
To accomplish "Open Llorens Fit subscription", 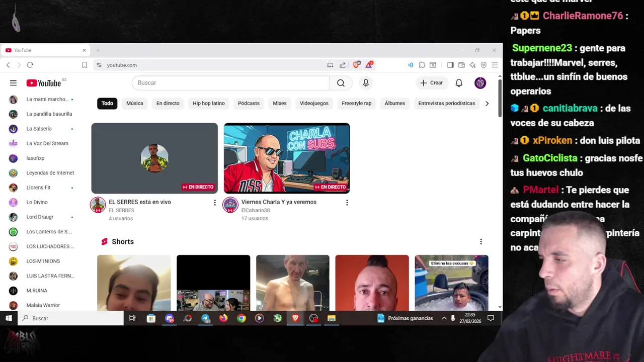I will click(42, 188).
